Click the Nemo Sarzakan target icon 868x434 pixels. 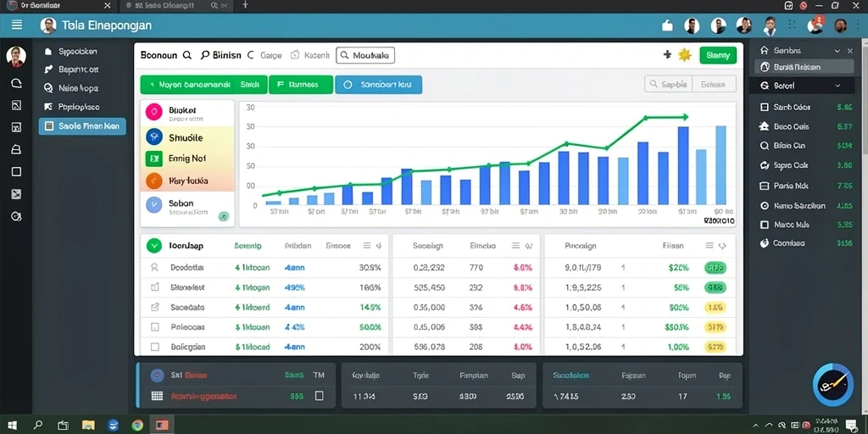click(765, 205)
